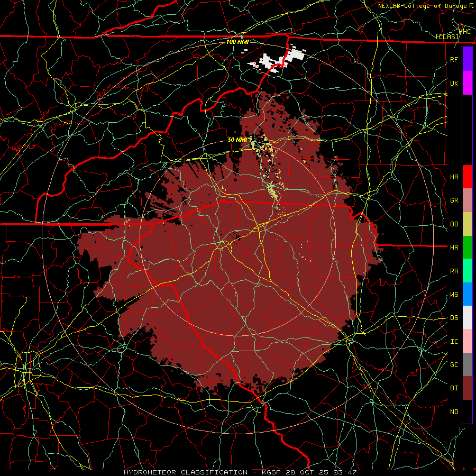The width and height of the screenshot is (476, 476).
Task: Click the "DS" legend label
Action: pyautogui.click(x=454, y=318)
